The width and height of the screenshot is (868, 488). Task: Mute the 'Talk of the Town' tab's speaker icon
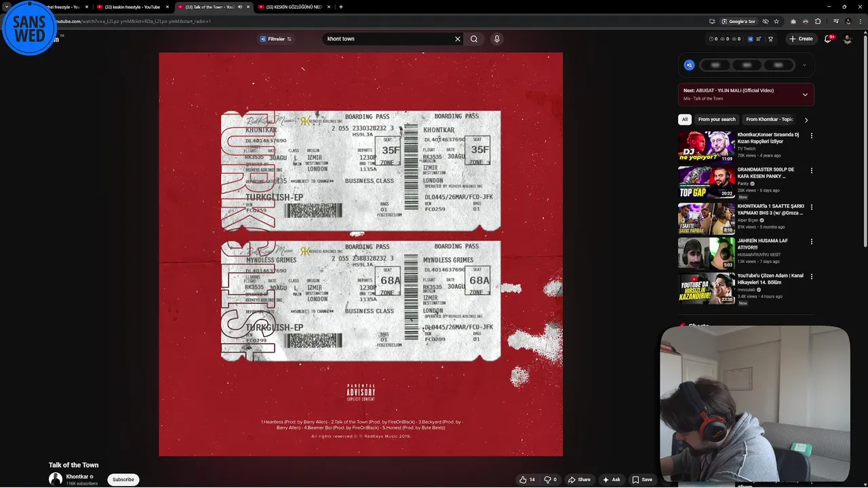coord(239,7)
